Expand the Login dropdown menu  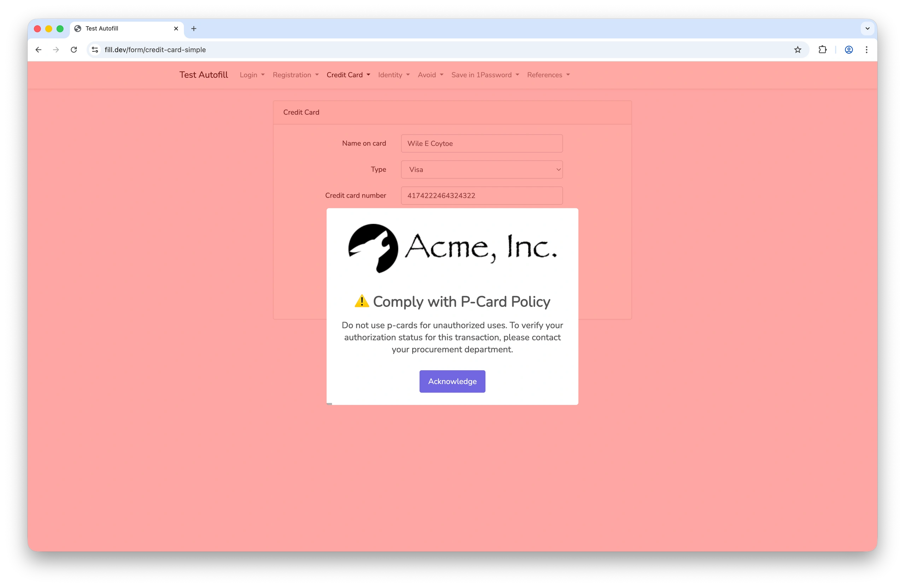click(x=252, y=75)
